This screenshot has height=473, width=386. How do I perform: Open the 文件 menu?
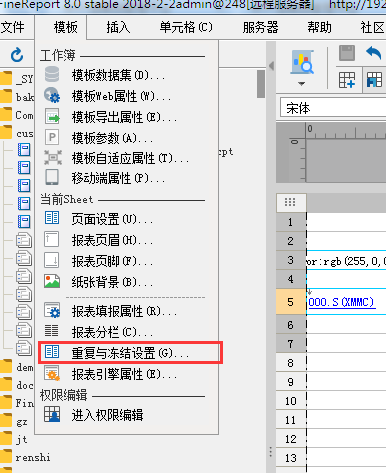coord(13,27)
